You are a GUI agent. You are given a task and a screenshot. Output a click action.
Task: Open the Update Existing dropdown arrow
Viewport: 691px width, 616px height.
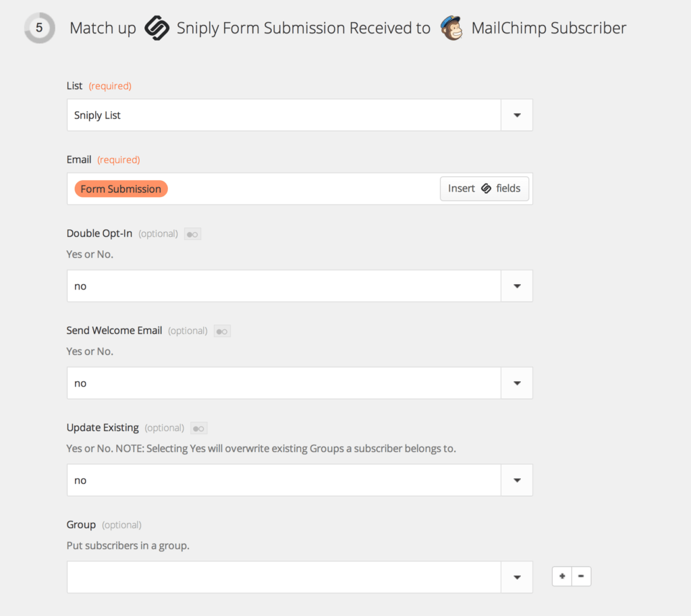517,480
